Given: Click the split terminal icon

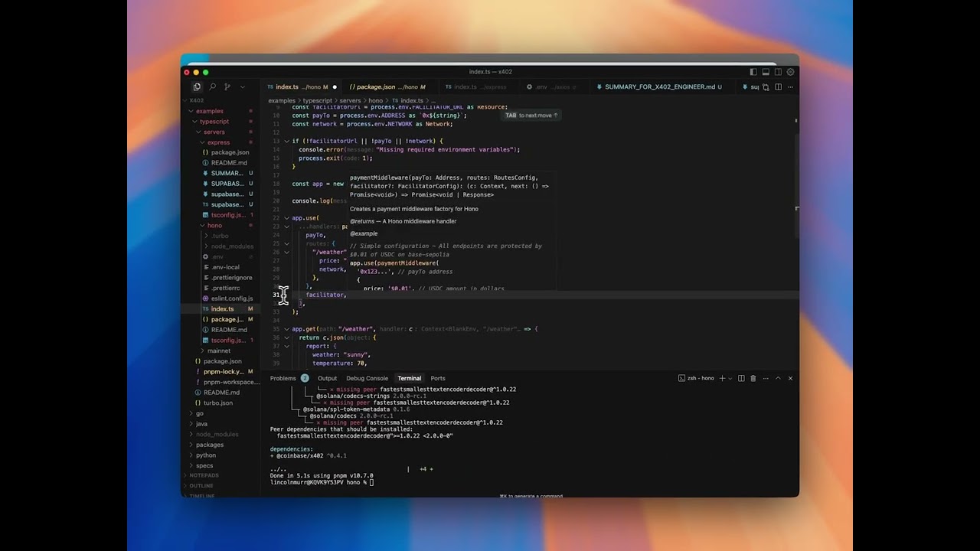Looking at the screenshot, I should pos(740,378).
